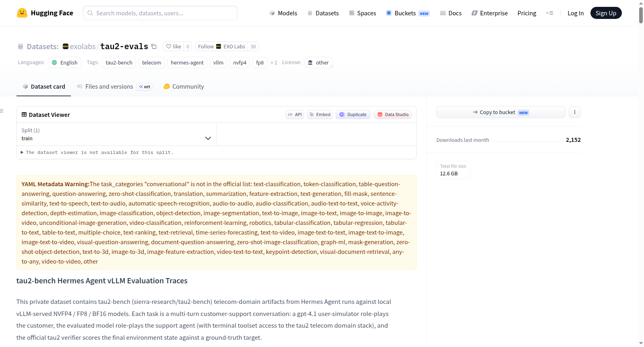The width and height of the screenshot is (644, 347).
Task: Open the tau2-evals dataset title link
Action: point(124,46)
